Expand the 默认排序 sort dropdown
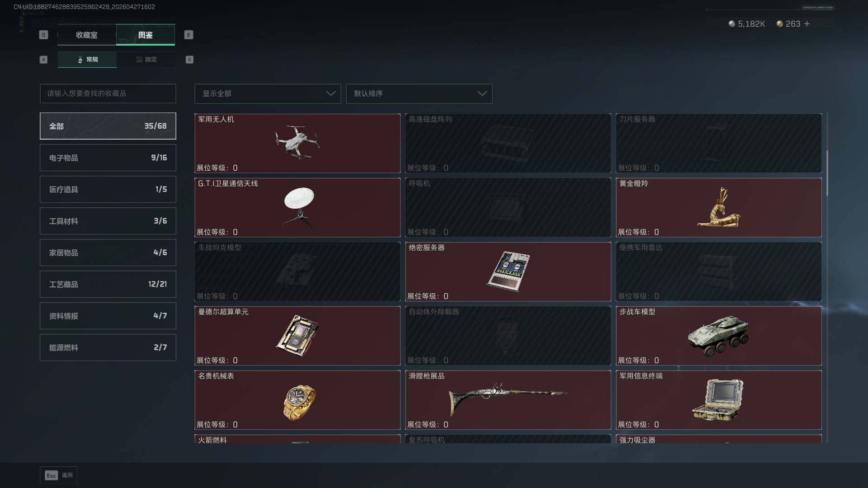This screenshot has height=488, width=868. click(419, 94)
